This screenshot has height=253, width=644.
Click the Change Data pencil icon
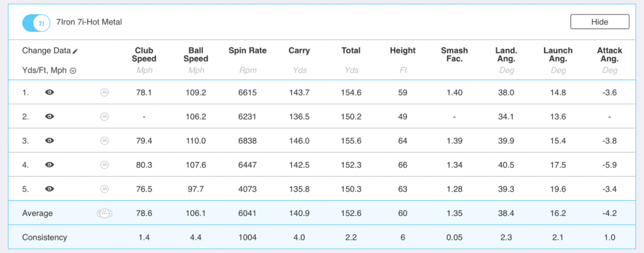click(x=75, y=51)
